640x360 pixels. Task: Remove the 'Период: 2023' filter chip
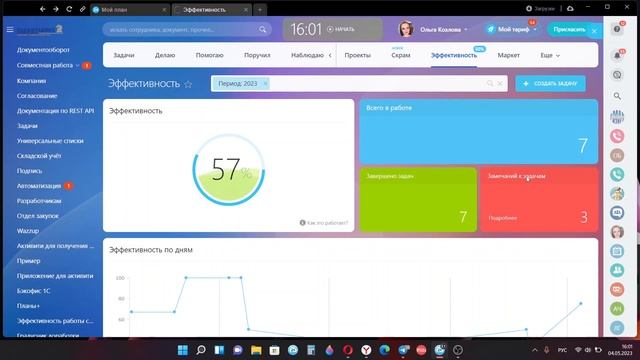coord(265,84)
